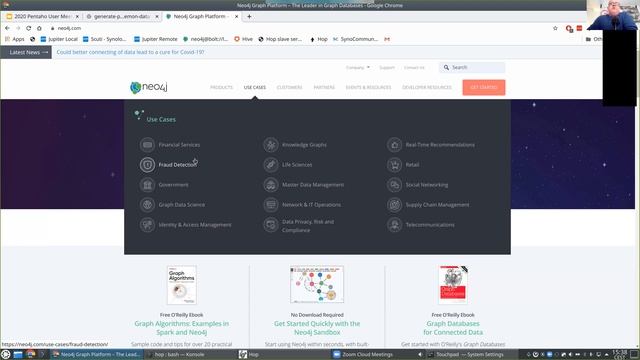Open the Jupiter Local bookmark
This screenshot has height=360, width=640.
coord(59,39)
